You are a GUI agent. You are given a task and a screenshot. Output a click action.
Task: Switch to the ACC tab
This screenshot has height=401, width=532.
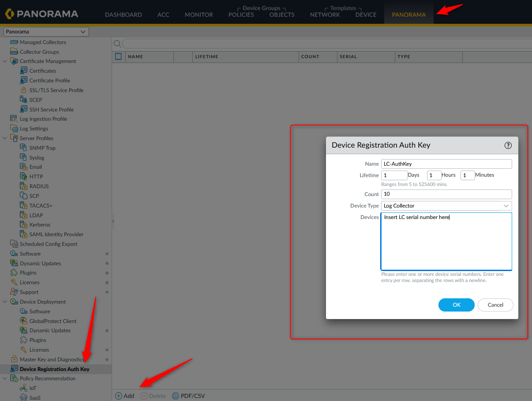163,15
